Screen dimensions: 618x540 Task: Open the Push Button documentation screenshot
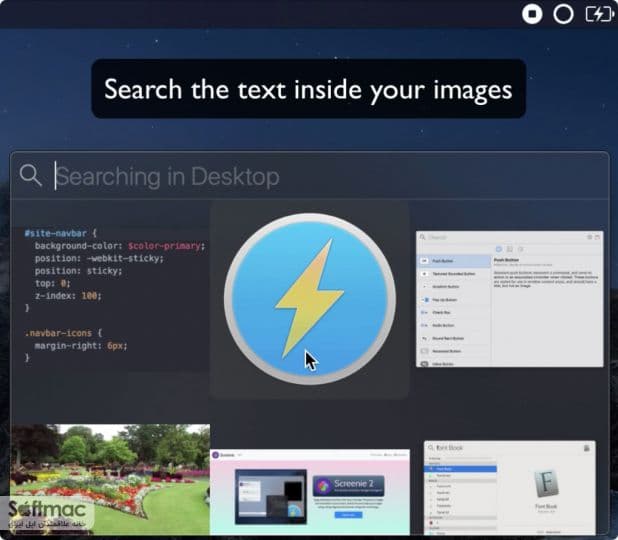(510, 299)
